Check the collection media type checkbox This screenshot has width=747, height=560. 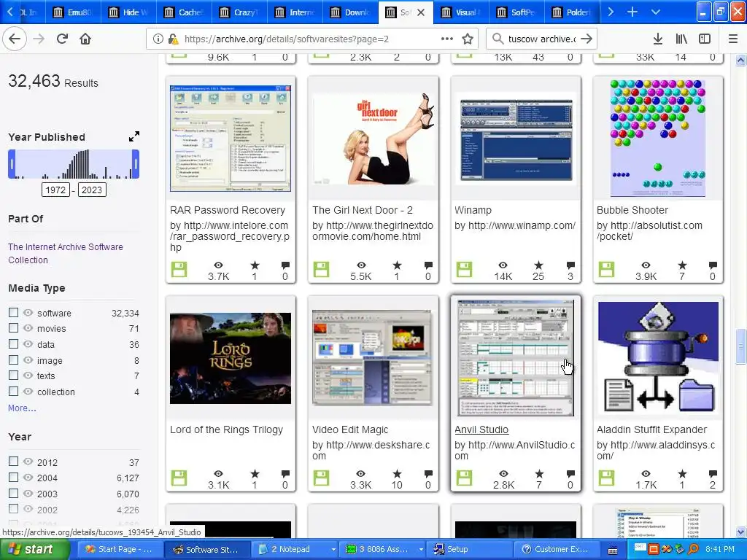click(x=13, y=392)
